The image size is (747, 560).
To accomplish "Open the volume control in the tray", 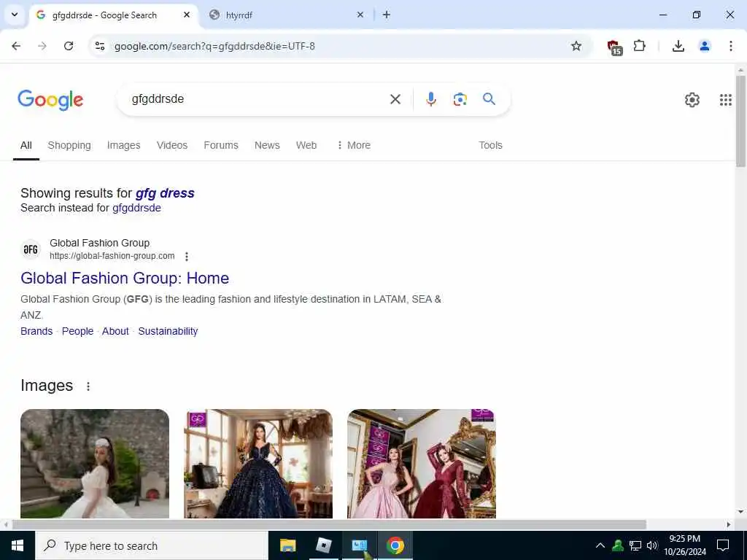I will 652,545.
